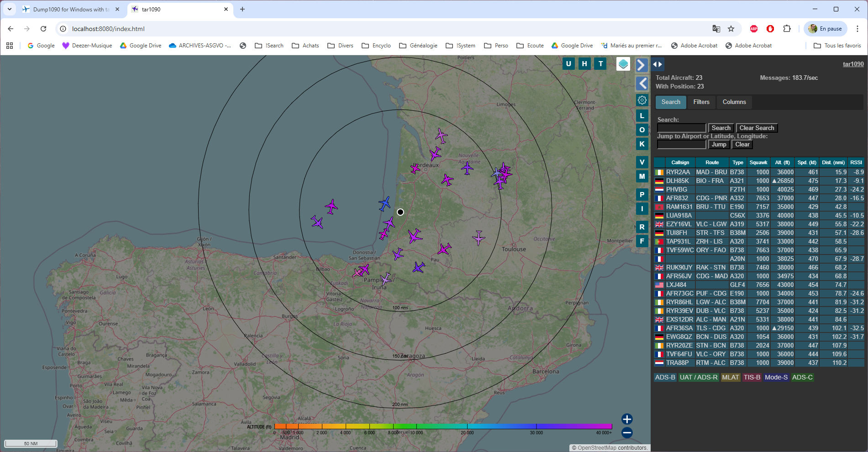
Task: Open a new browser tab
Action: pos(242,9)
